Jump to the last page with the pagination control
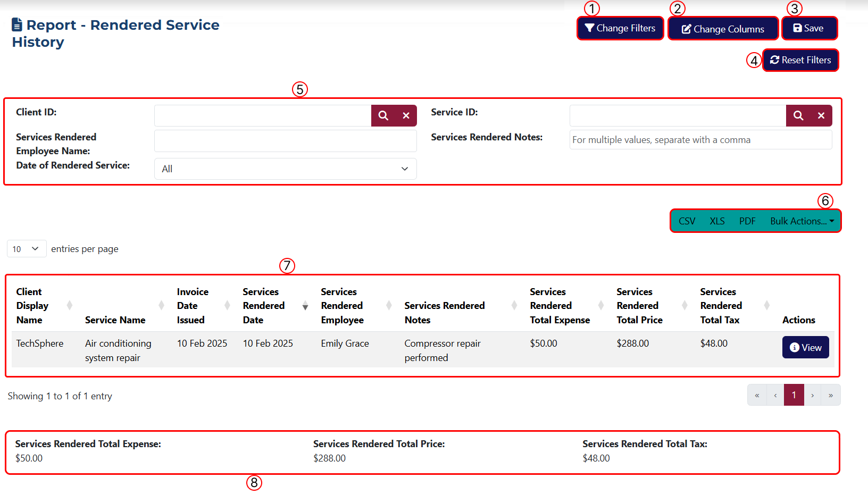 [x=831, y=395]
